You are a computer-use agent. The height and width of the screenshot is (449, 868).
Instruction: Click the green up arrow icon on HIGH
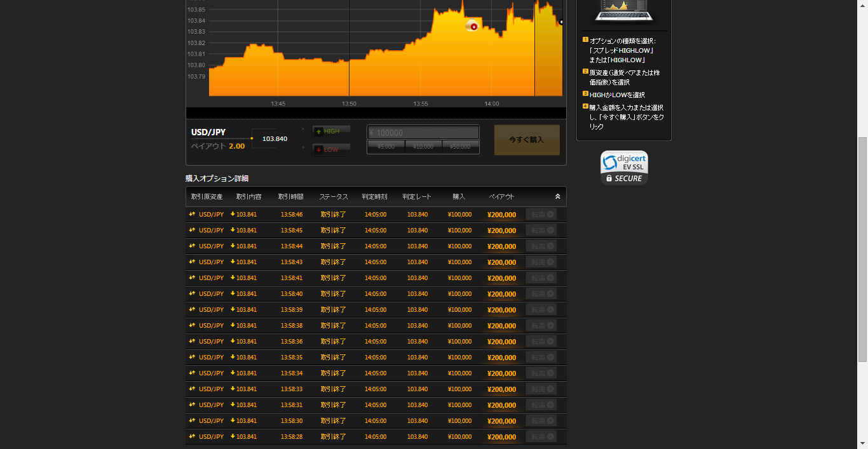pyautogui.click(x=319, y=131)
